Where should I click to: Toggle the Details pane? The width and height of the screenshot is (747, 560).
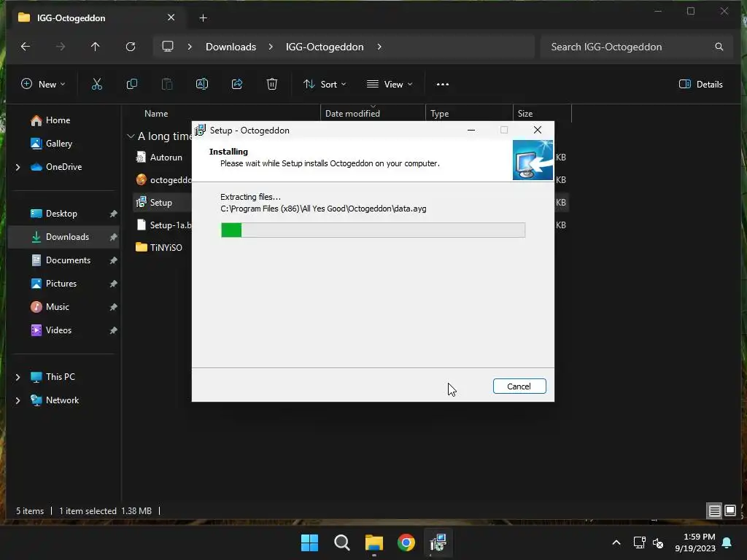[x=700, y=85]
